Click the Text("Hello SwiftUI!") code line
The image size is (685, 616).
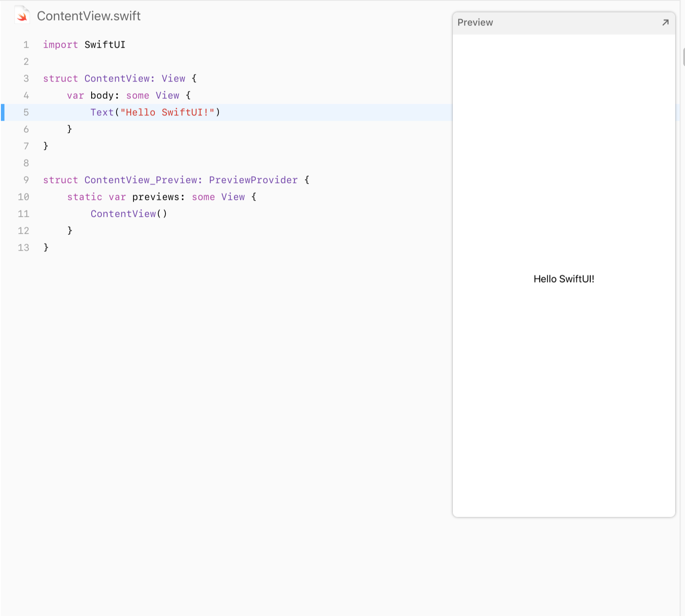pyautogui.click(x=155, y=112)
